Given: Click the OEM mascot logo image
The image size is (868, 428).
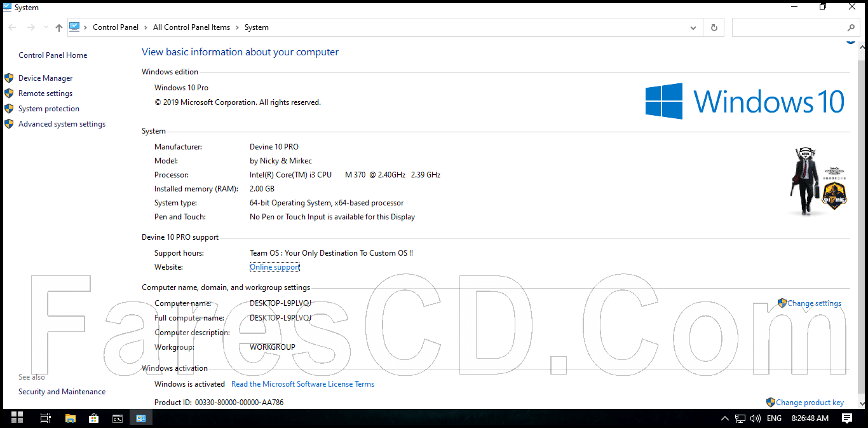Looking at the screenshot, I should tap(819, 181).
